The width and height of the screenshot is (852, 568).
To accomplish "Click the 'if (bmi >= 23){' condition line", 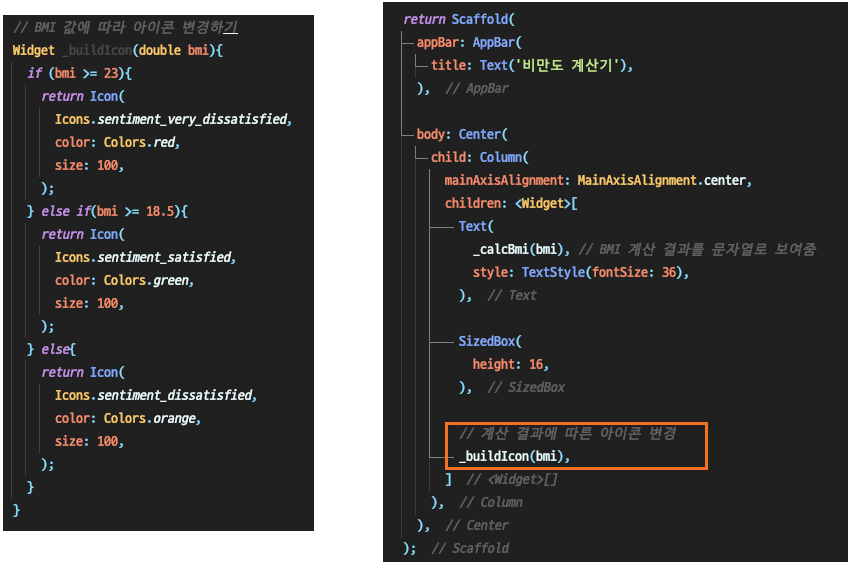I will click(80, 73).
